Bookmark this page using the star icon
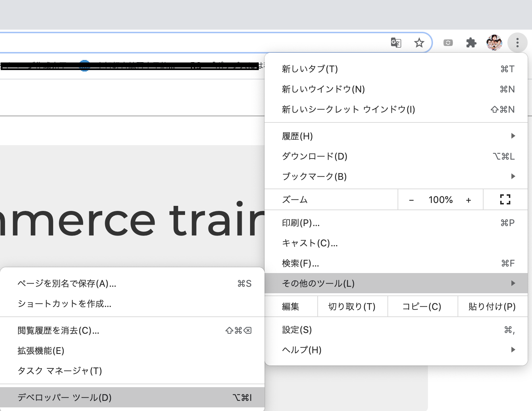Viewport: 532px width, 411px height. [419, 42]
